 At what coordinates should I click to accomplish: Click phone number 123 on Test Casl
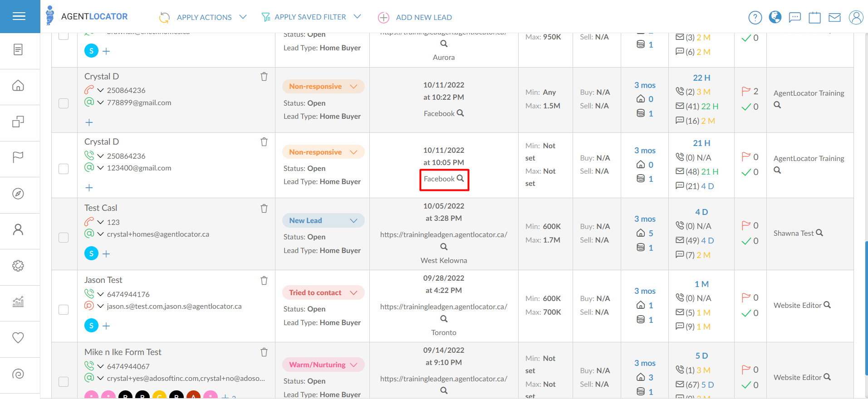(x=113, y=222)
